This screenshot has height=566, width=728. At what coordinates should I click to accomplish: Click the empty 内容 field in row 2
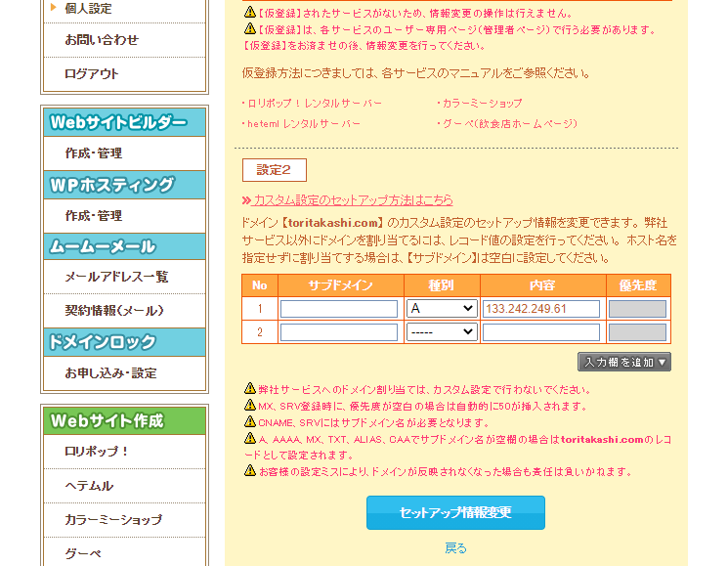pyautogui.click(x=541, y=332)
